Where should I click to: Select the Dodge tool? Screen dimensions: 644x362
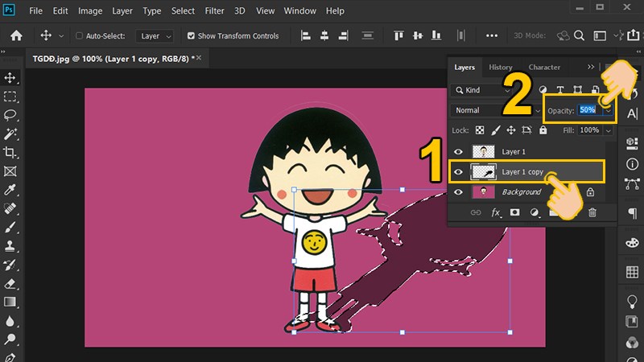point(10,339)
